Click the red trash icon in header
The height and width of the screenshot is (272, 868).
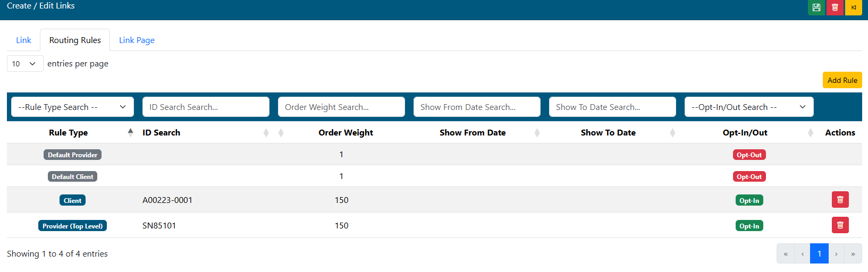click(835, 7)
